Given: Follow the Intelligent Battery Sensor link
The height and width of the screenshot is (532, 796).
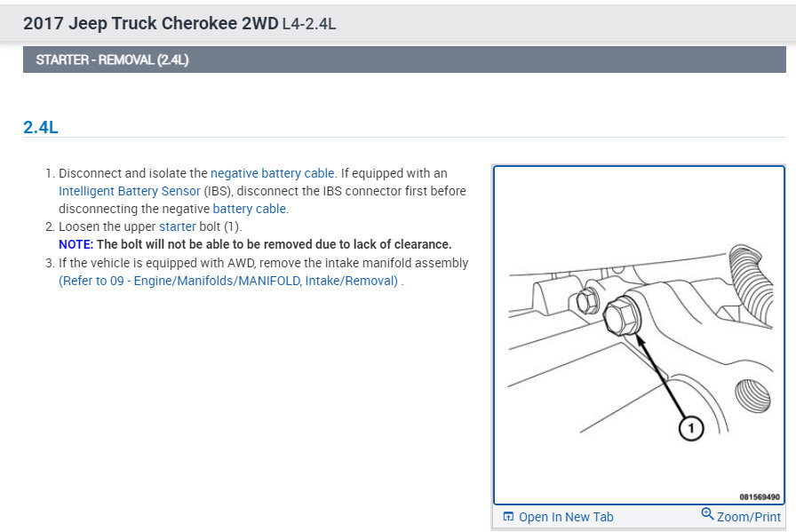Looking at the screenshot, I should [130, 191].
